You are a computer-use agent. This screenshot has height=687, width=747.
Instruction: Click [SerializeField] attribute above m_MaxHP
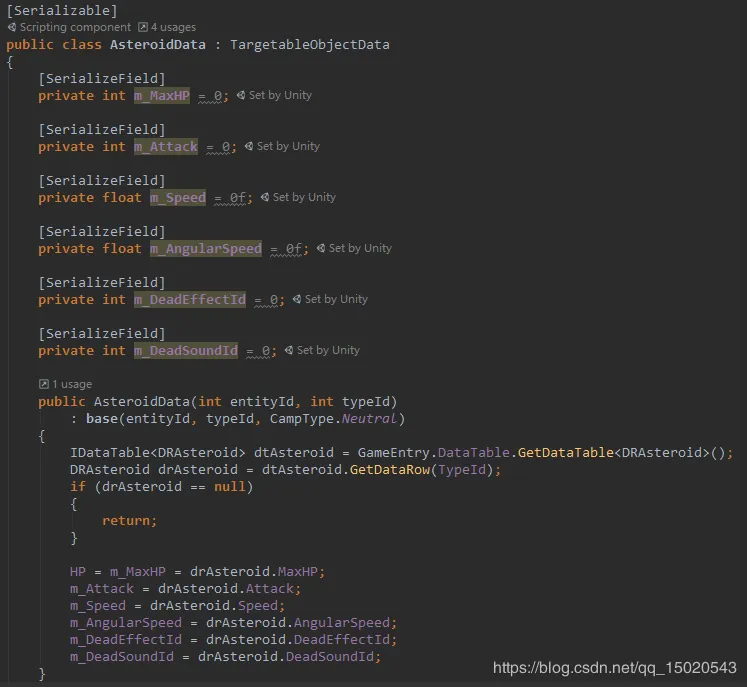pos(102,79)
